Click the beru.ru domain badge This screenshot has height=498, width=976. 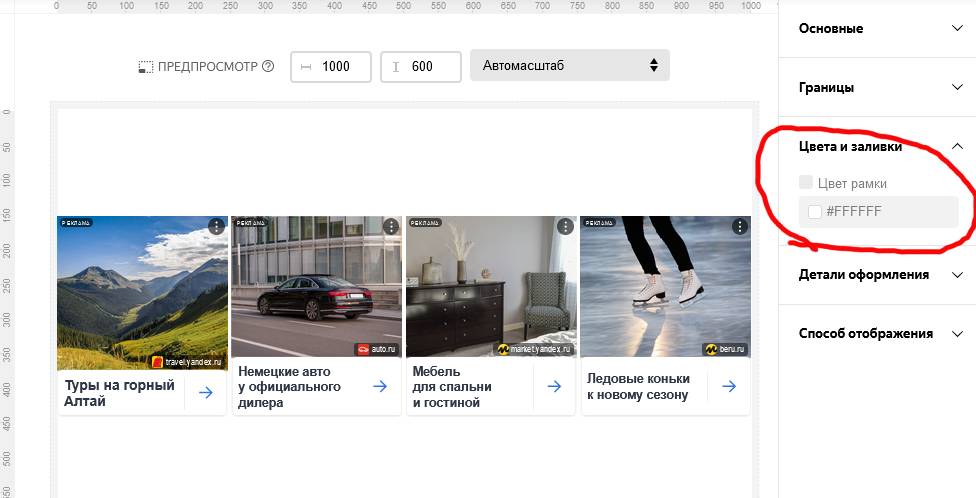pyautogui.click(x=725, y=349)
